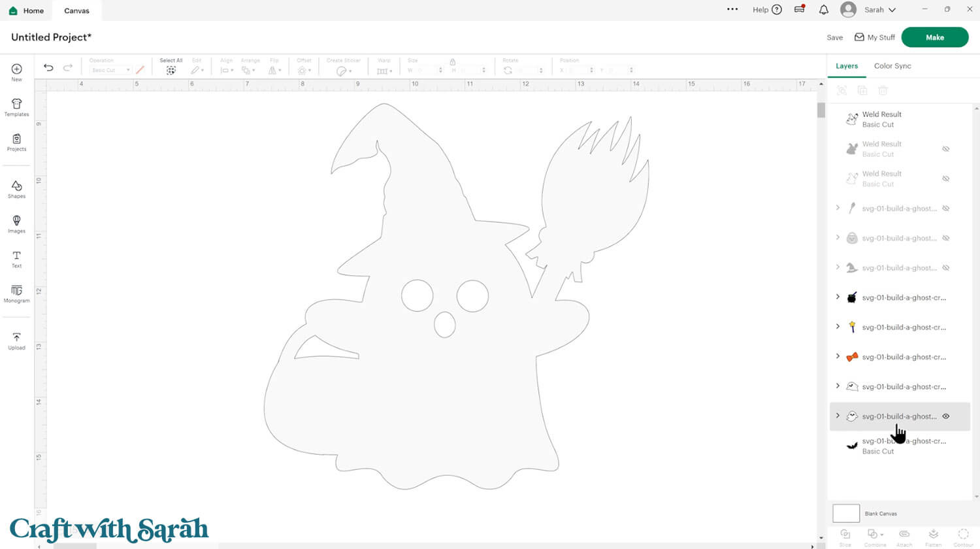The image size is (980, 549).
Task: Click the Select All icon
Action: (x=171, y=70)
